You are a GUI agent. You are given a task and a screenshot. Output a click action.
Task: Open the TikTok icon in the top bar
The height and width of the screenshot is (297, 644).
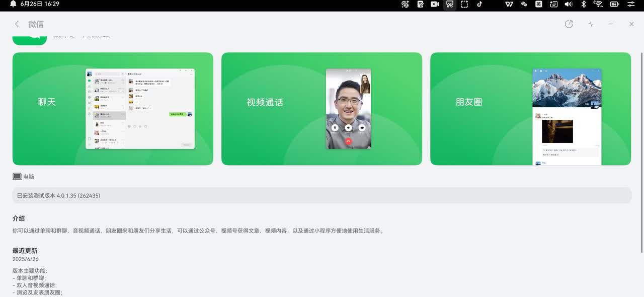pos(479,4)
